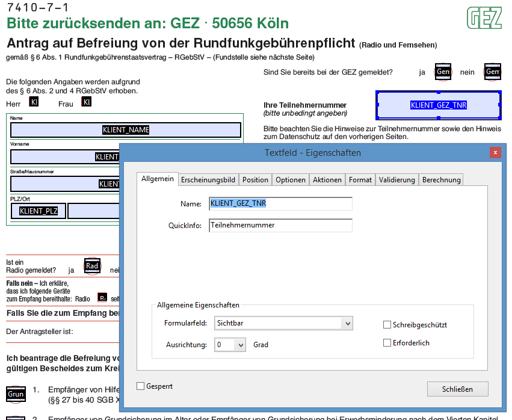512x420 pixels.
Task: Click the QuickInfo text field
Action: 280,226
